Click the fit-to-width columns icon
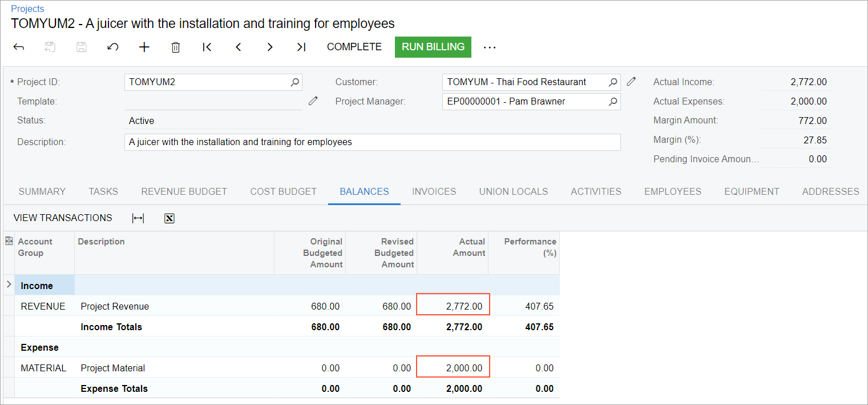This screenshot has height=405, width=868. [x=138, y=218]
